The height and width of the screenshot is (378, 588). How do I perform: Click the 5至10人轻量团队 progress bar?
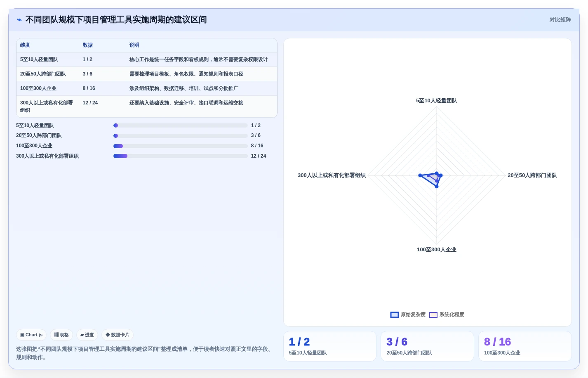point(181,125)
